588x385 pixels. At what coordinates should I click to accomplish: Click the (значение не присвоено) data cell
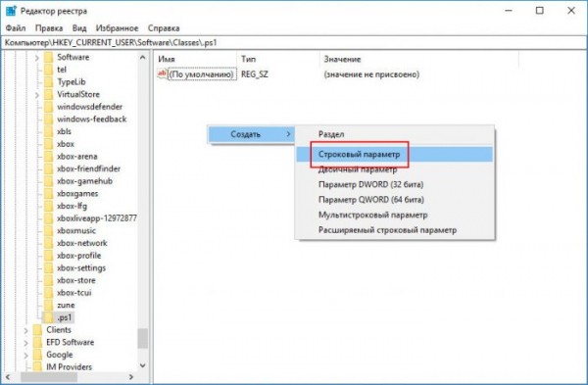pyautogui.click(x=371, y=74)
